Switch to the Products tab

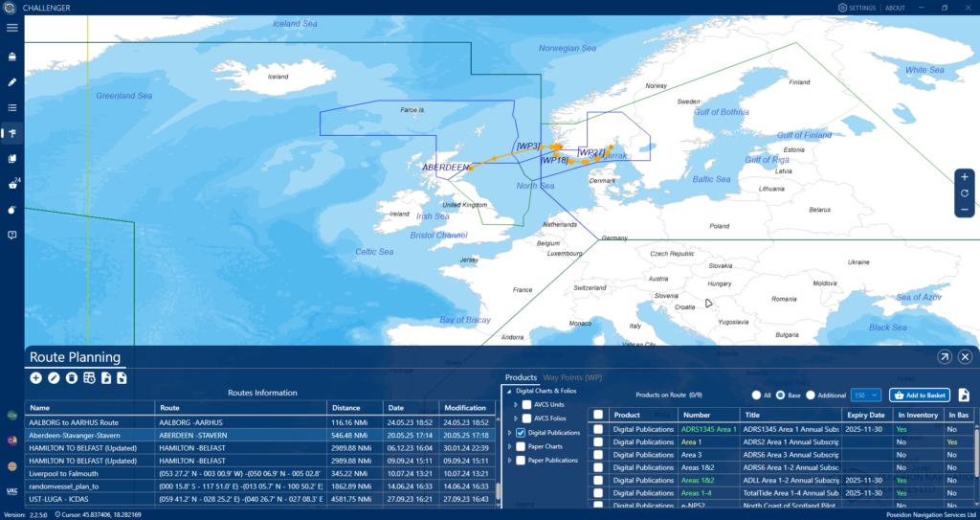click(521, 377)
